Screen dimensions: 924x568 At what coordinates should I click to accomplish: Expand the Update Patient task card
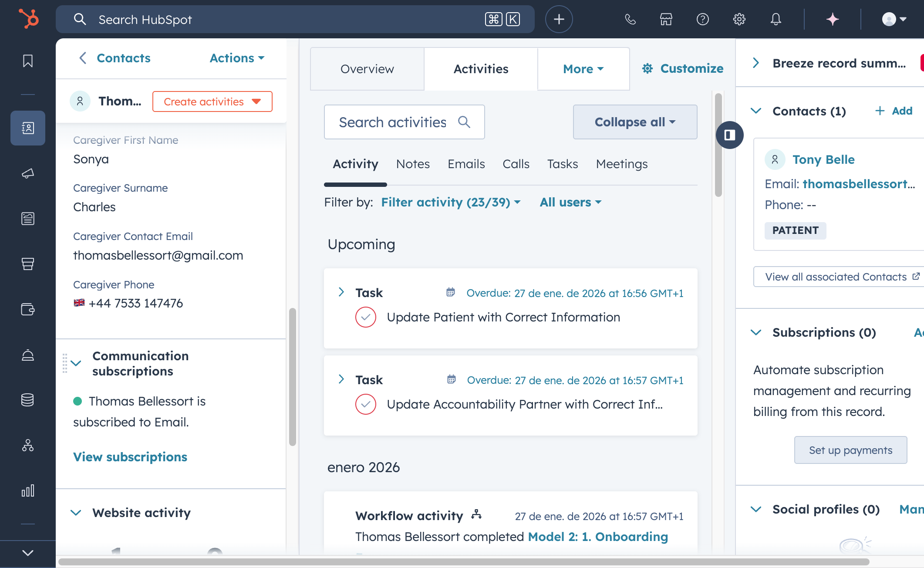(x=341, y=292)
